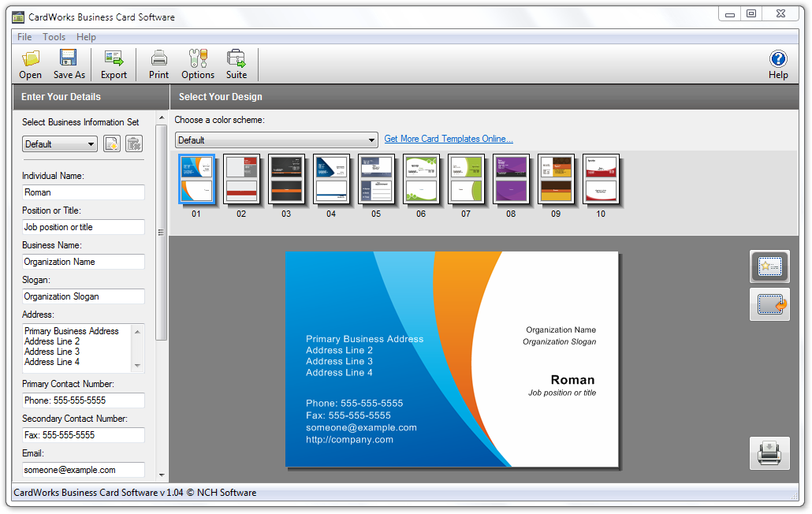The height and width of the screenshot is (514, 812).
Task: Click someone@example.com on card preview
Action: tap(361, 427)
